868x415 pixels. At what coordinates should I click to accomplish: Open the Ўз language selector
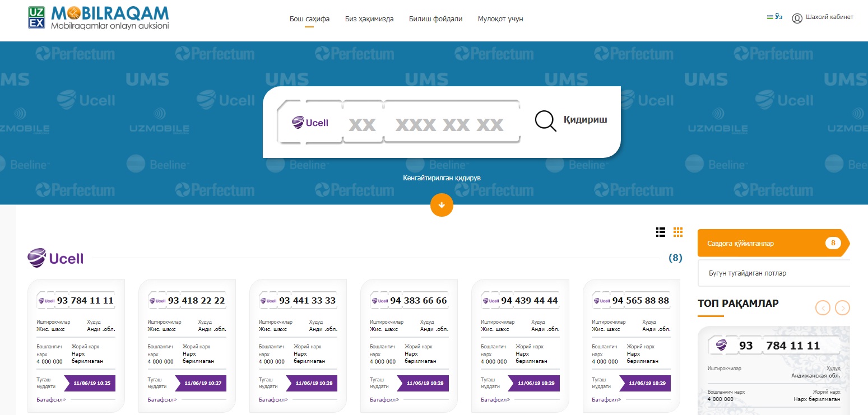[774, 17]
